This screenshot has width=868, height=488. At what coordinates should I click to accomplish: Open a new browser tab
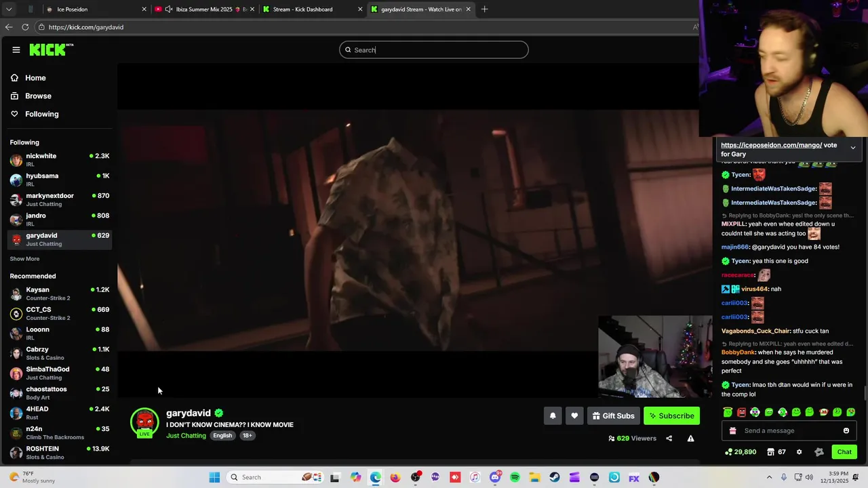pyautogui.click(x=484, y=9)
